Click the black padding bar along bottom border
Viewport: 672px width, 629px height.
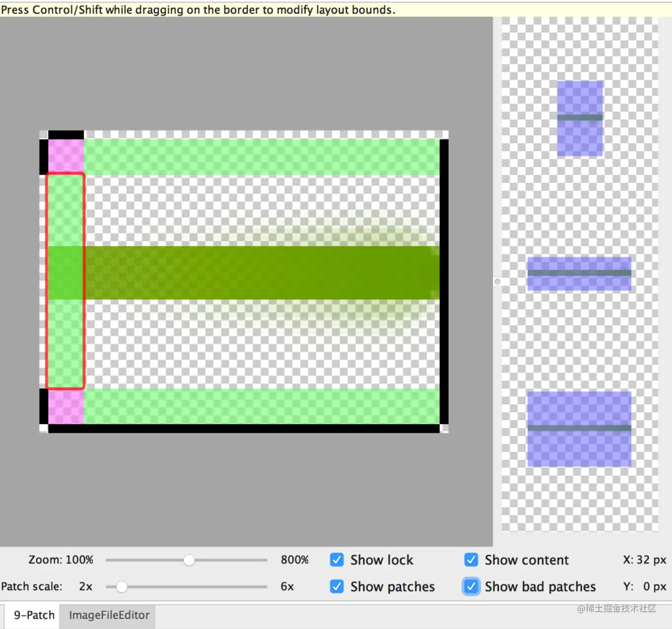pos(244,429)
